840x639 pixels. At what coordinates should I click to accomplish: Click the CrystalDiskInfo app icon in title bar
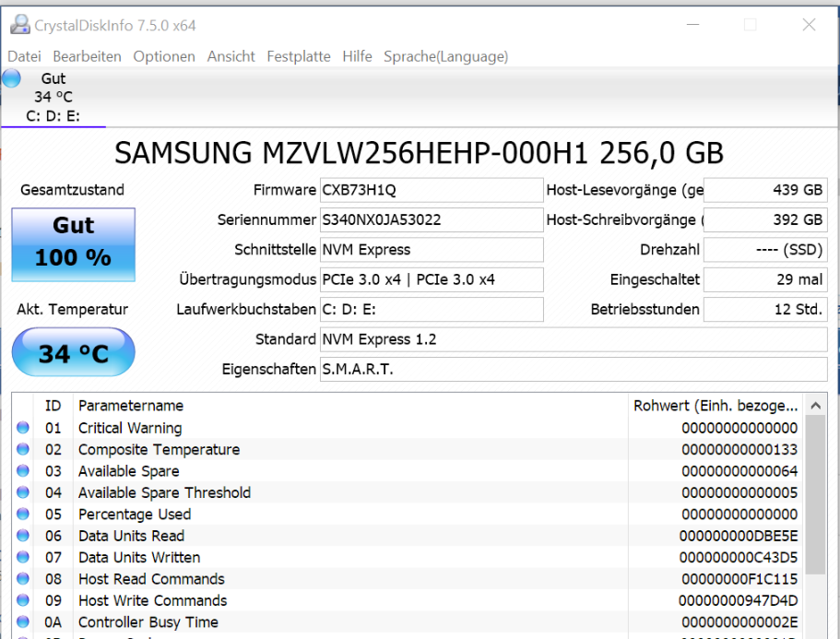point(19,25)
